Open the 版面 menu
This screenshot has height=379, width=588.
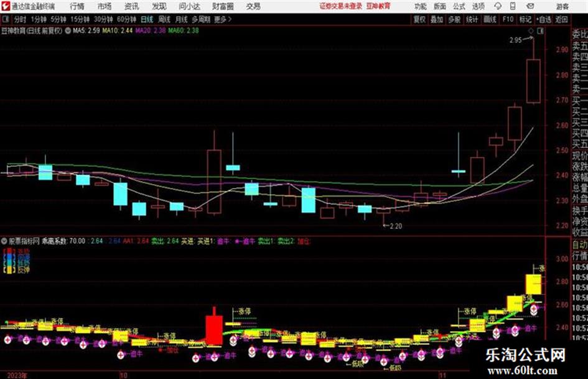click(x=440, y=6)
